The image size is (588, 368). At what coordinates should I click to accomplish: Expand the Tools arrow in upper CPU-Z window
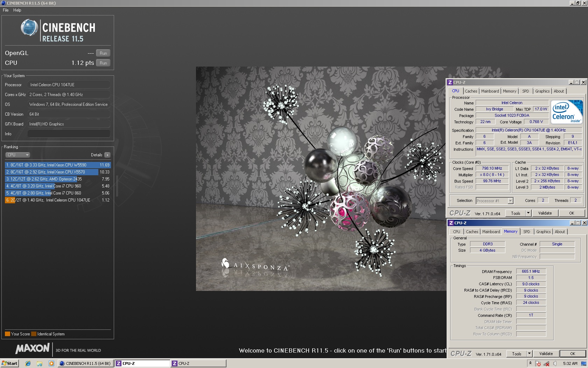(528, 213)
